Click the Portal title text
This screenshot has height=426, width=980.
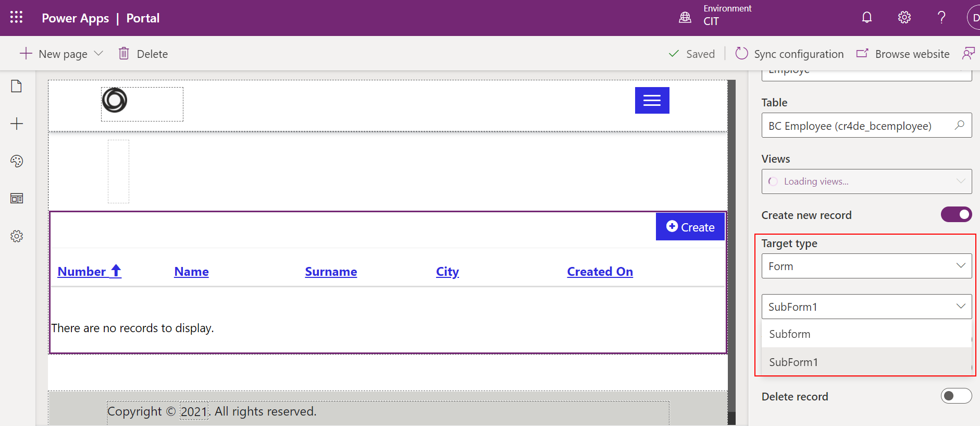(143, 18)
